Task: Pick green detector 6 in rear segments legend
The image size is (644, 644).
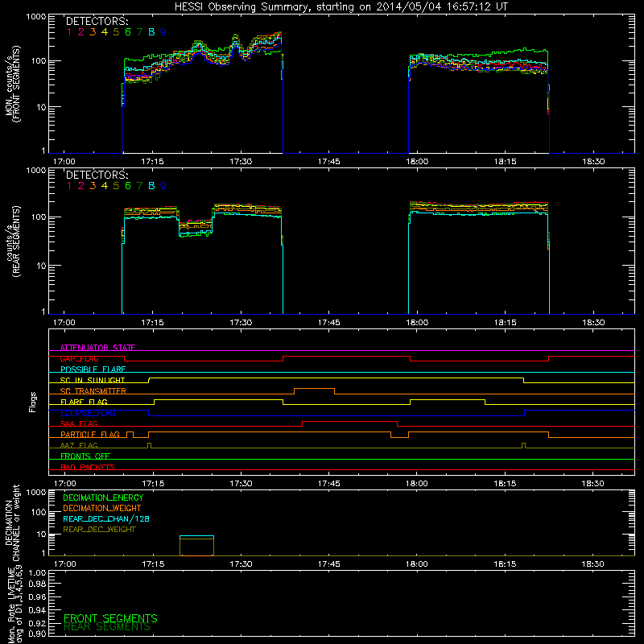Action: [x=128, y=186]
